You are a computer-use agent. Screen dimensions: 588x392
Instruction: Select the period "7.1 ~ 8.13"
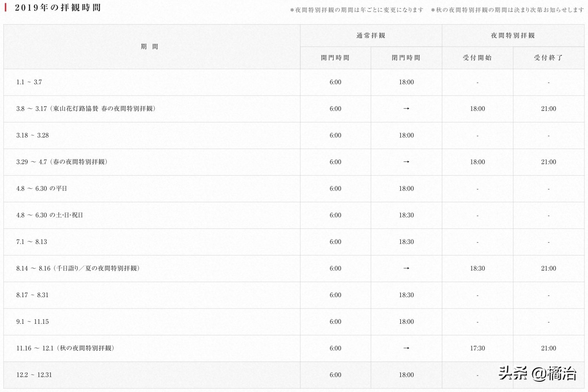32,242
